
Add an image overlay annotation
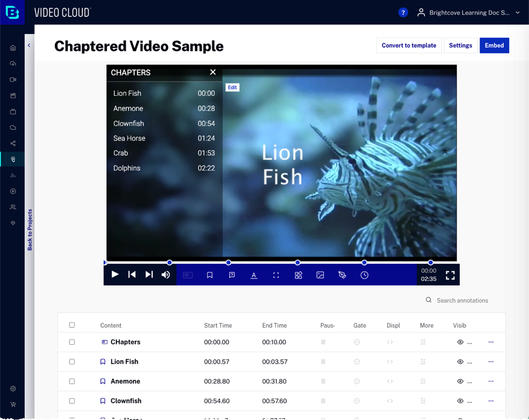click(320, 275)
